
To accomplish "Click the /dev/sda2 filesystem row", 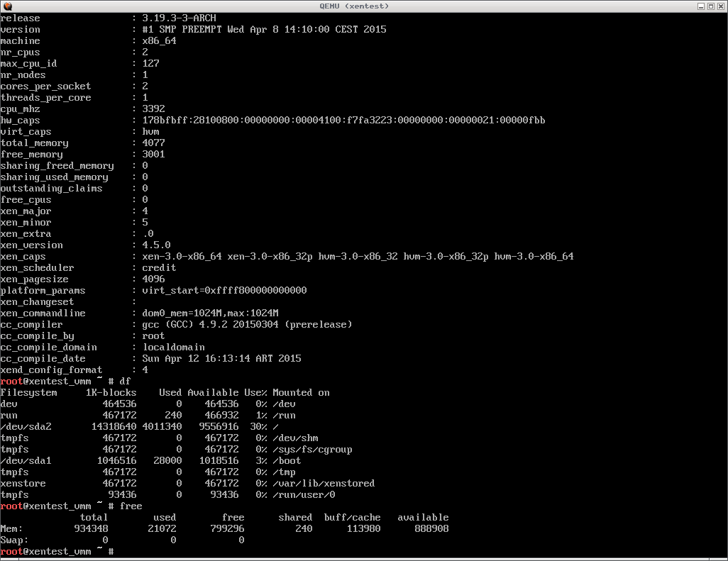I will [x=26, y=426].
